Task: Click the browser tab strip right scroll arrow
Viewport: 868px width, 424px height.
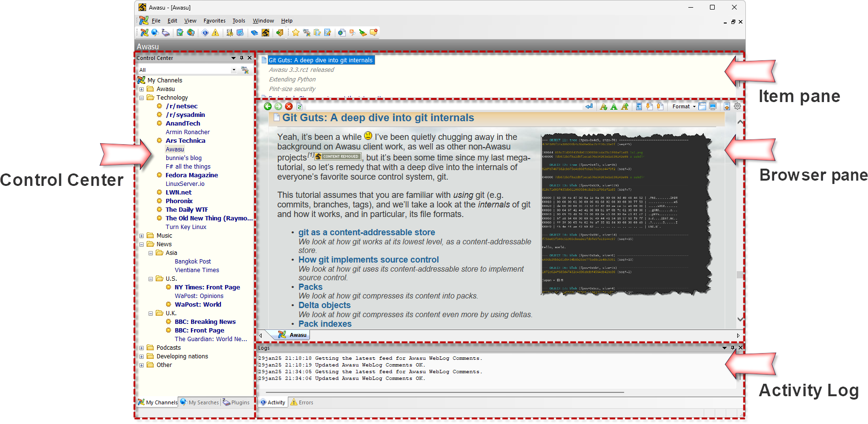Action: (x=738, y=335)
